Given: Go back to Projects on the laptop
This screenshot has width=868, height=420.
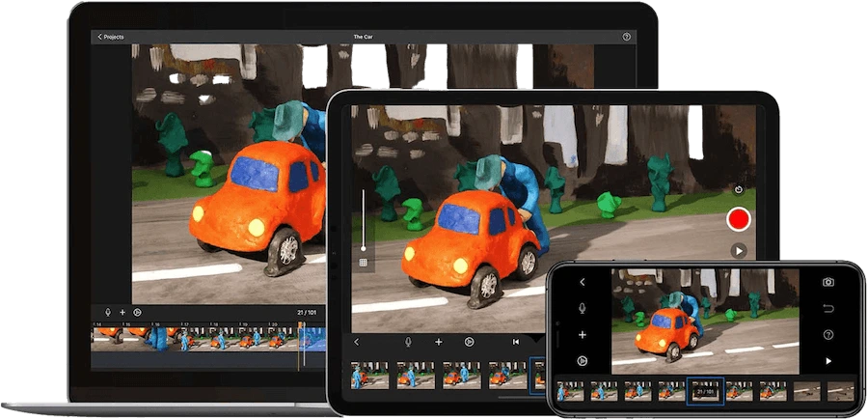Looking at the screenshot, I should coord(111,37).
